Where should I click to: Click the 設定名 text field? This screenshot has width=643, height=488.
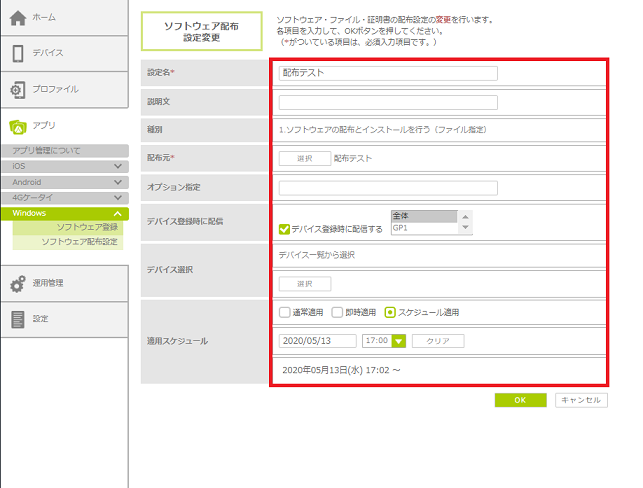coord(388,73)
